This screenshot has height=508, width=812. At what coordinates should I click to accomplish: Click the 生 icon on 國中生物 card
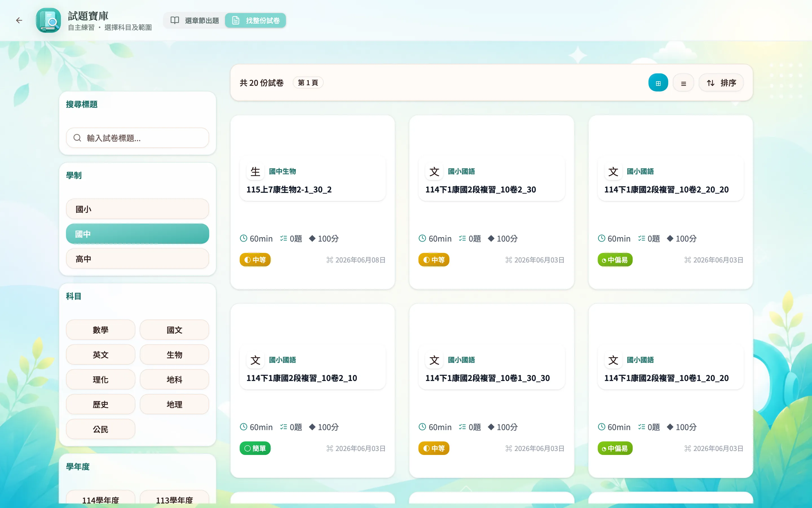pos(255,172)
